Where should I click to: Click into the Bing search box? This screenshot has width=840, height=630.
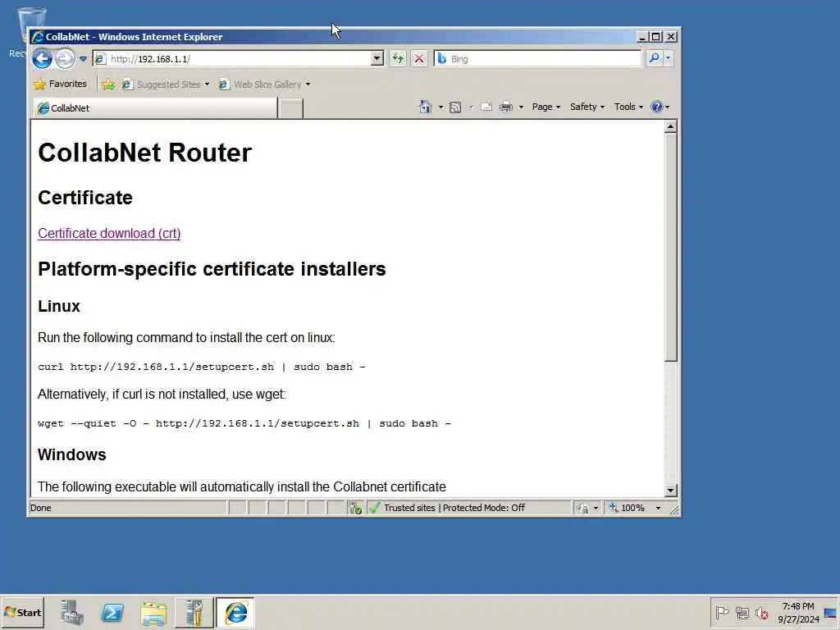tap(537, 58)
